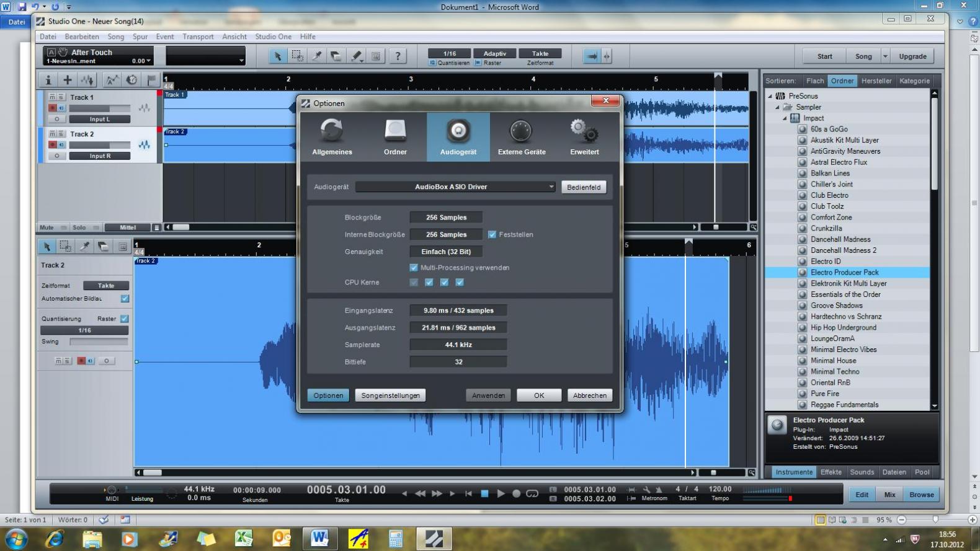This screenshot has width=980, height=551.
Task: Open the question mark help tool
Action: (x=398, y=56)
